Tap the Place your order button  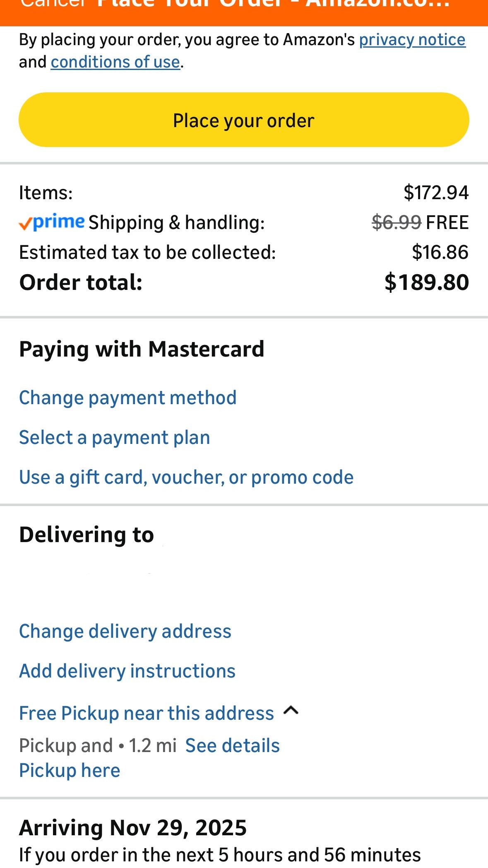[x=244, y=120]
